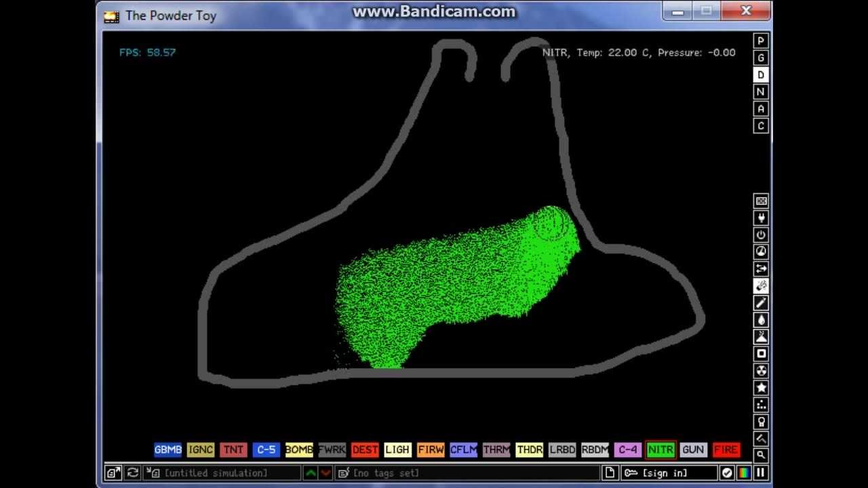This screenshot has width=868, height=488.
Task: Open the Liquids droplet icon
Action: point(761,320)
